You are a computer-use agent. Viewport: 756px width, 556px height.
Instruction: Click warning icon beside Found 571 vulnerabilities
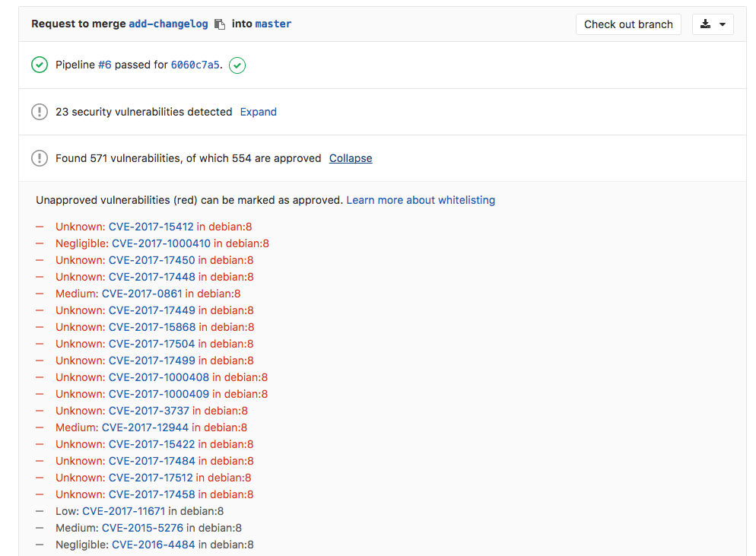pos(39,158)
